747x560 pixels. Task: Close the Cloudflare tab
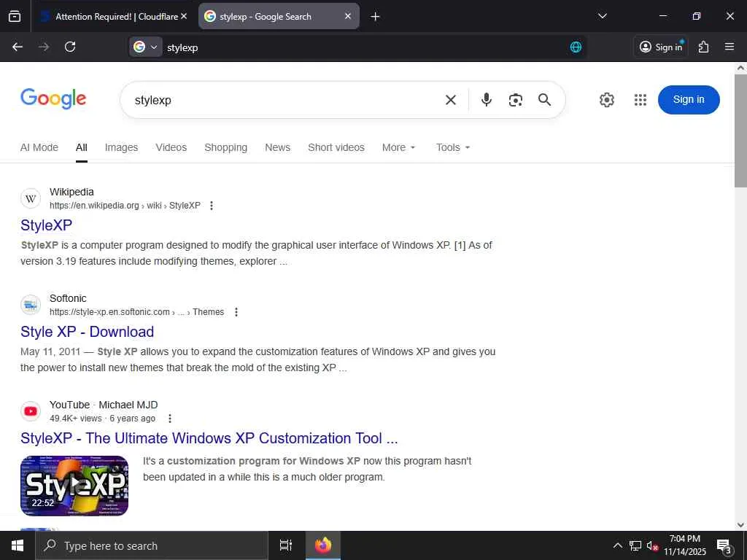184,16
